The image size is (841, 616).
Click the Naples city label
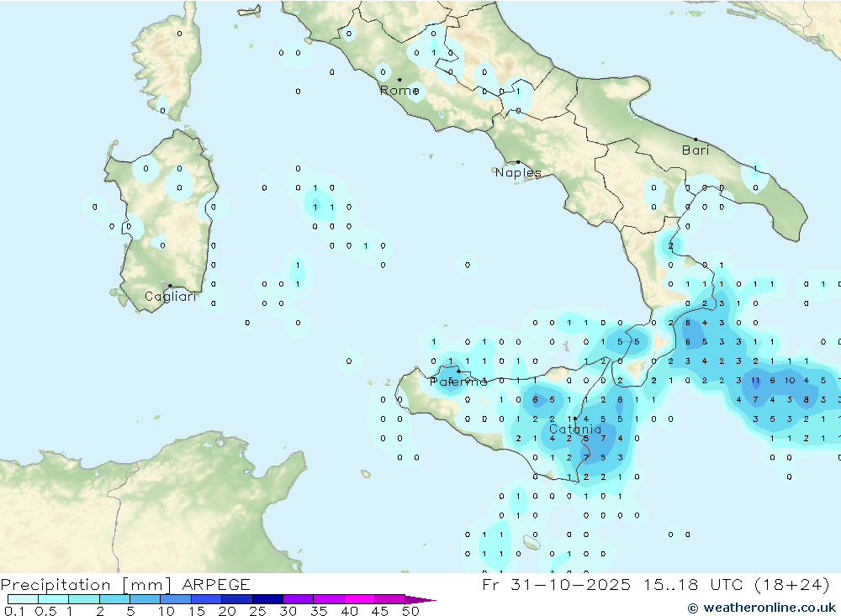518,172
